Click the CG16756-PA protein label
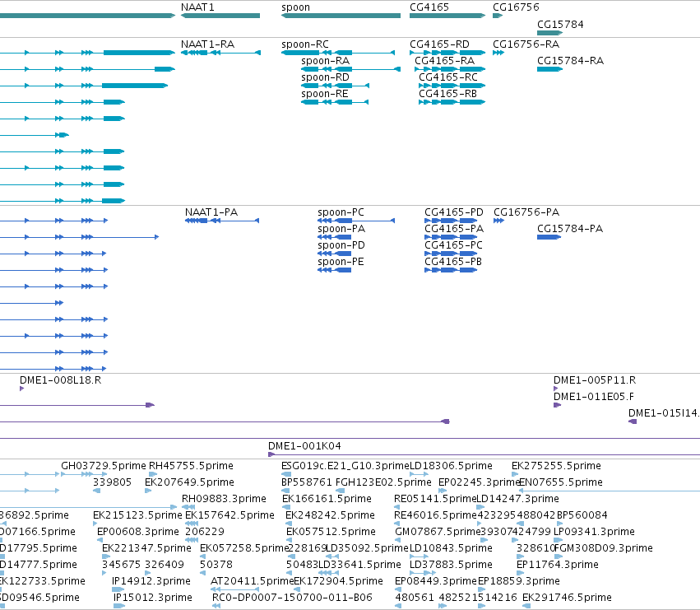Image resolution: width=700 pixels, height=610 pixels. coord(526,212)
